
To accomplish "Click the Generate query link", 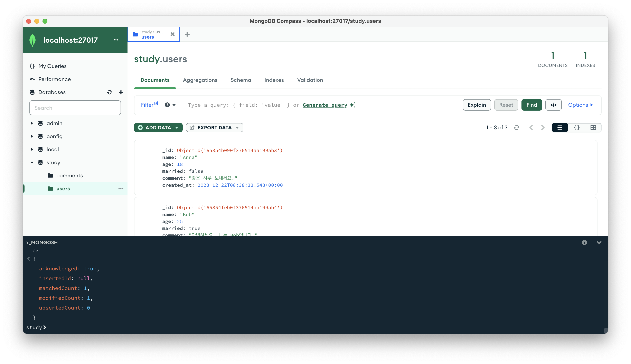I will 325,105.
